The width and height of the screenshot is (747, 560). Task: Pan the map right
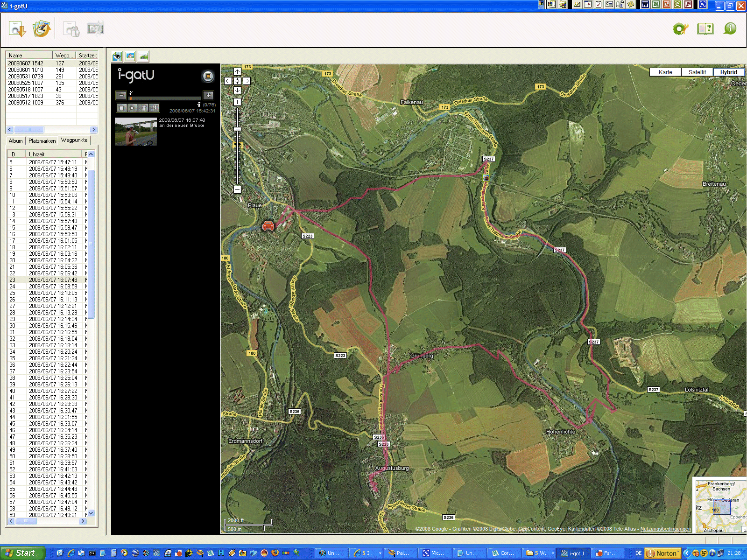tap(247, 81)
